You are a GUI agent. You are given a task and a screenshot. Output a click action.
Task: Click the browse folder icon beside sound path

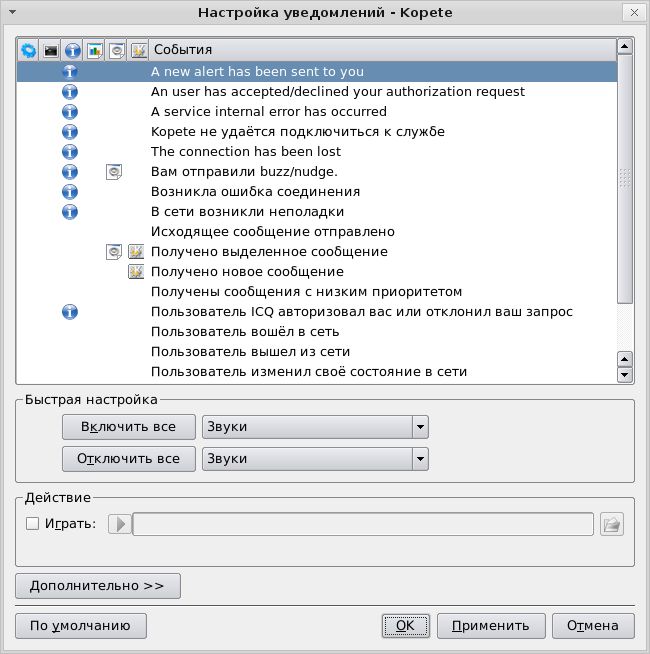point(611,524)
